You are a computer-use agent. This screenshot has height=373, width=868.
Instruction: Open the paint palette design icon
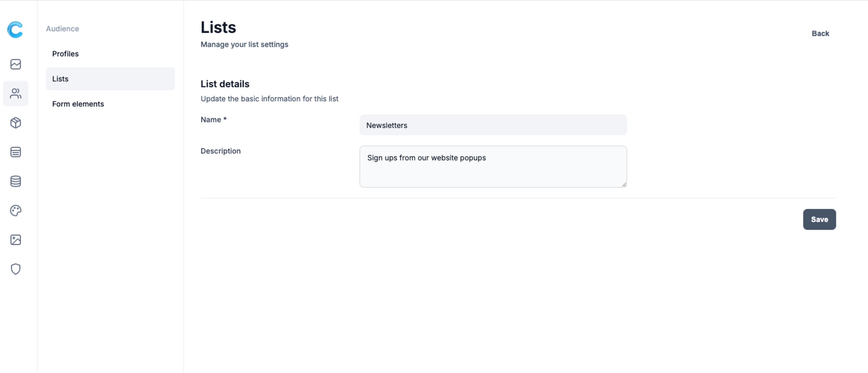click(x=15, y=211)
